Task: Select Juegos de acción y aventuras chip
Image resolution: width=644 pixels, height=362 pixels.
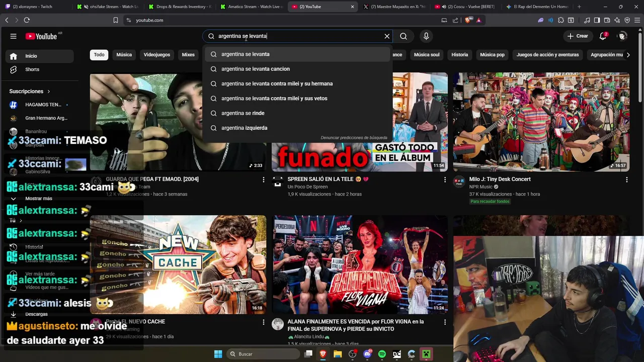Action: pyautogui.click(x=547, y=55)
